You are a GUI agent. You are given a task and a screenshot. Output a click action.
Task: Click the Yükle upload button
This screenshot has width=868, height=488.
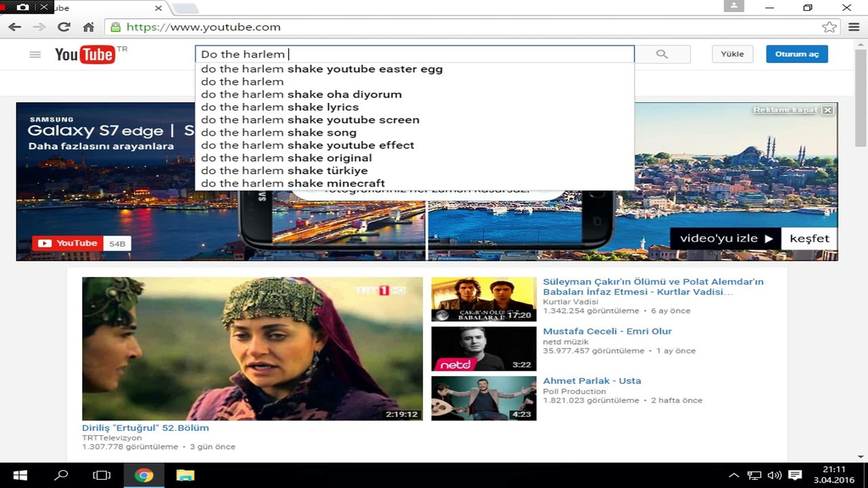(x=732, y=54)
